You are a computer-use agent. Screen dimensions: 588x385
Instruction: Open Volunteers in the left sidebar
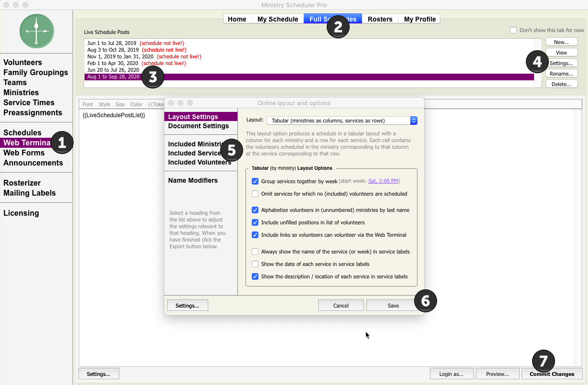coord(22,63)
